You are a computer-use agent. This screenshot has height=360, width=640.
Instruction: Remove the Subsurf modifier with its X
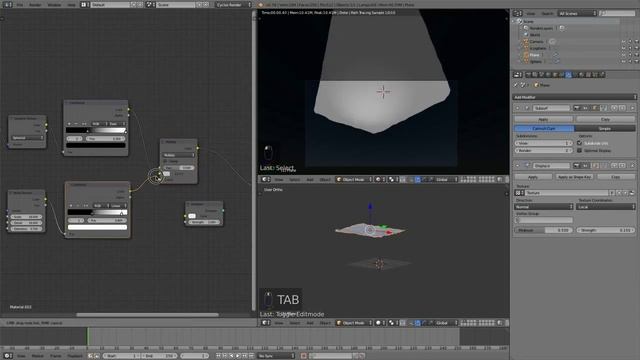tap(632, 108)
